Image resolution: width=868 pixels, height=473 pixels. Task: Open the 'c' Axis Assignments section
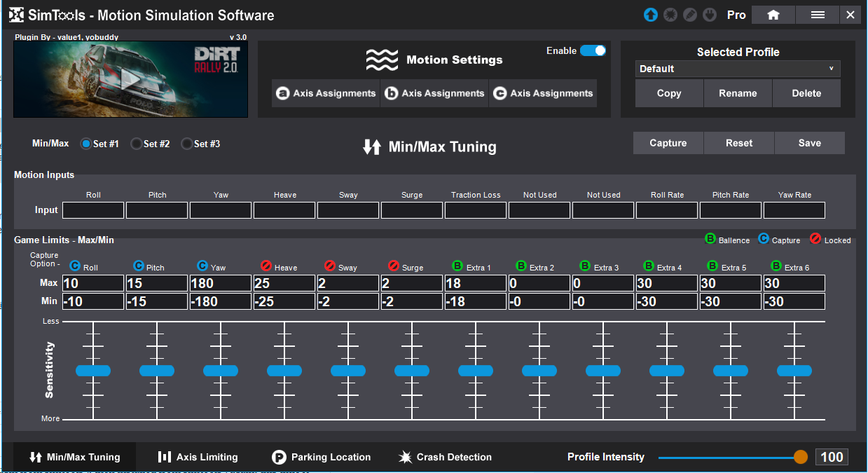tap(543, 93)
